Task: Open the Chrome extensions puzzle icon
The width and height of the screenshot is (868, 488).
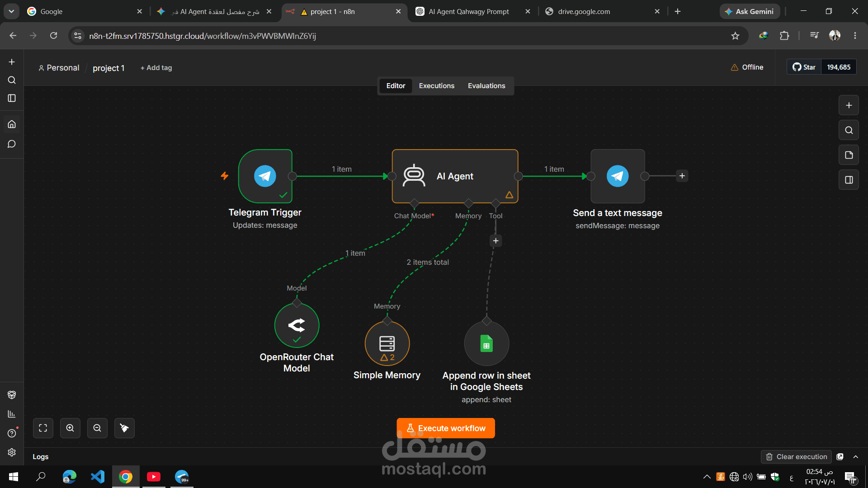Action: pos(784,36)
